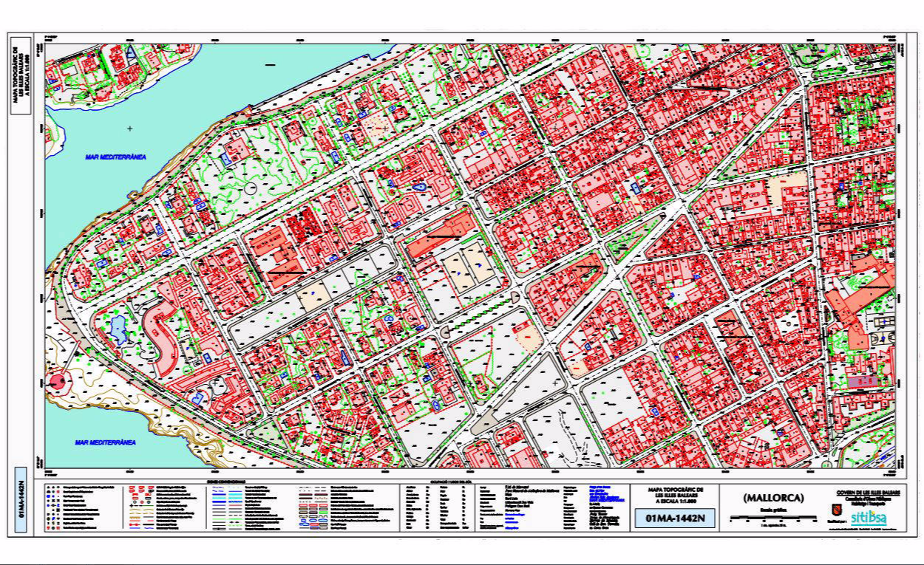Click the GOVERN DE LES ILLES BALEARS heading
The image size is (924, 565).
[x=868, y=492]
